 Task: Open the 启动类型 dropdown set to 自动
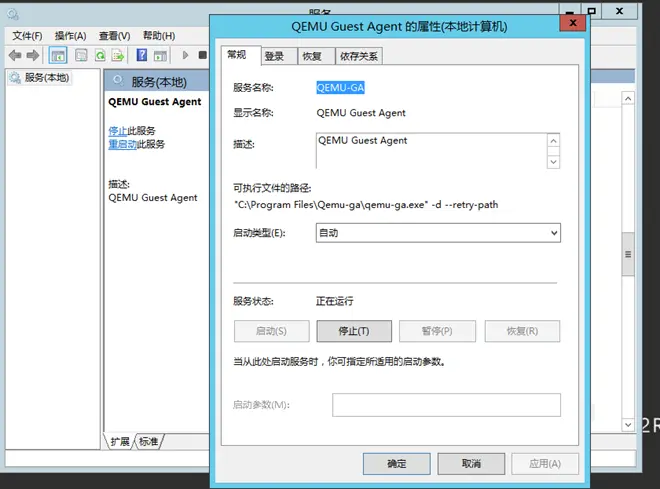click(438, 233)
